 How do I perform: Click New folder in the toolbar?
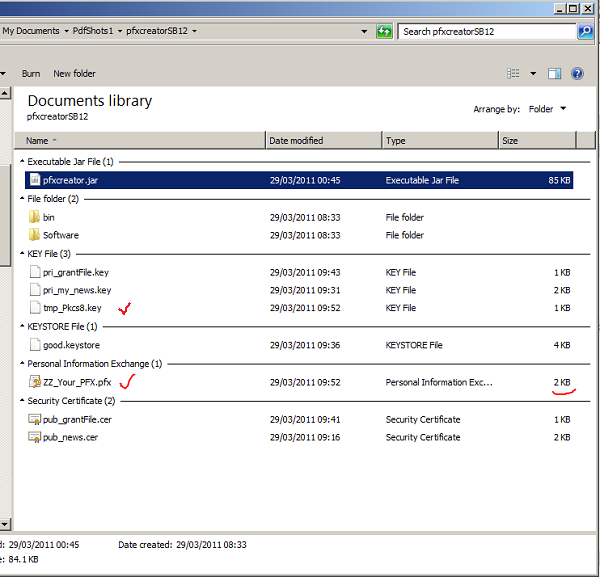(x=74, y=74)
